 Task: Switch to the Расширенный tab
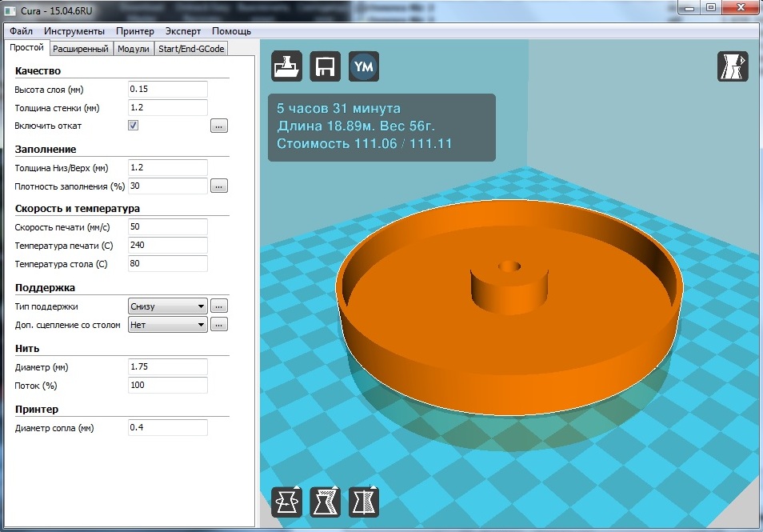click(80, 49)
